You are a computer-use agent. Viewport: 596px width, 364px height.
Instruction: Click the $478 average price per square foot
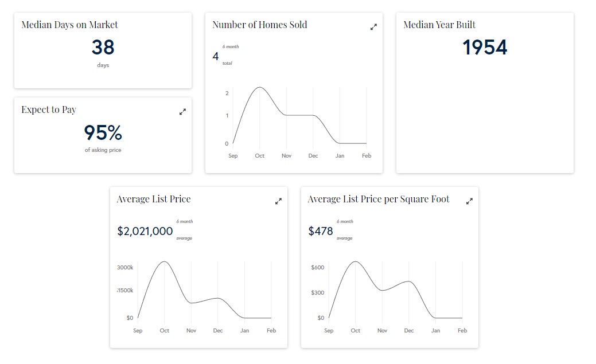(x=321, y=231)
